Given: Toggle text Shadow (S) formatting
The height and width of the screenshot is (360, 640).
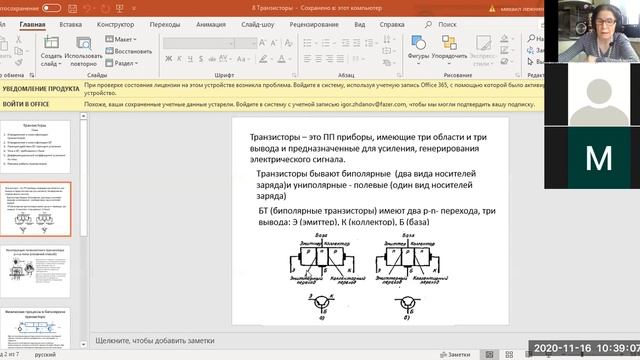Looking at the screenshot, I should [x=201, y=59].
